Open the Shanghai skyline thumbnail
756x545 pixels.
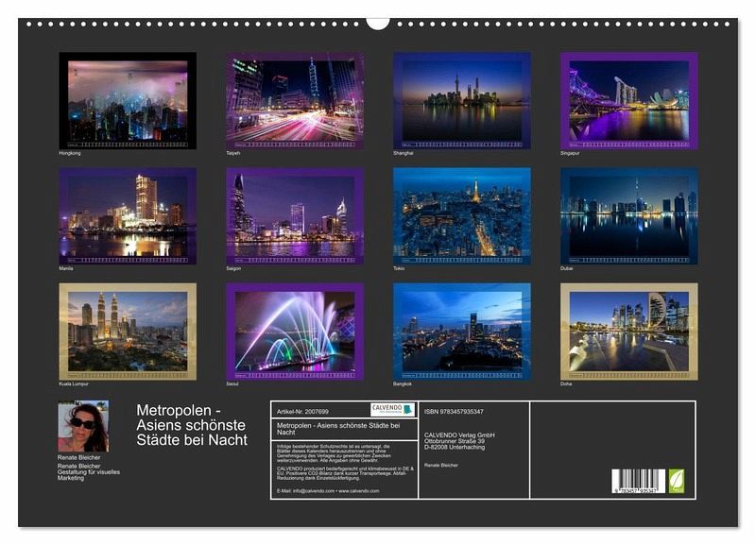click(462, 101)
